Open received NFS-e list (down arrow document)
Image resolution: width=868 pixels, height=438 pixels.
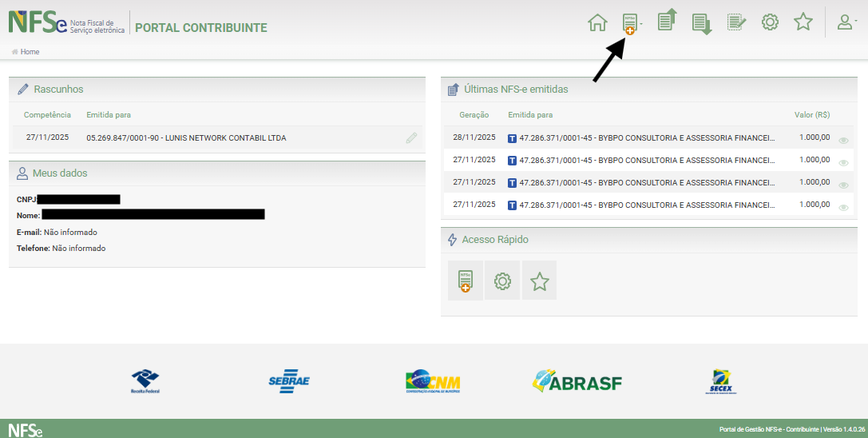[x=701, y=23]
